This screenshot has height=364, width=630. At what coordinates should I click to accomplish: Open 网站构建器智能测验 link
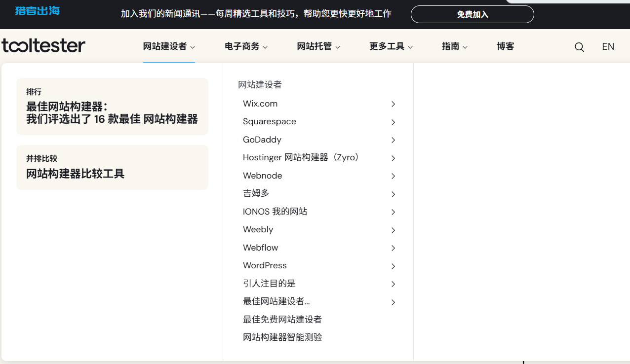[282, 337]
